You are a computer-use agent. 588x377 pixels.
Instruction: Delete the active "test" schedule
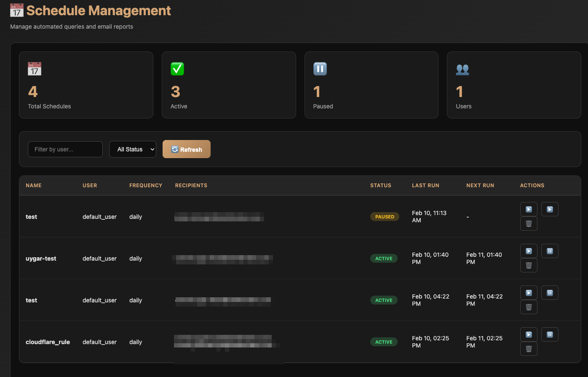pos(529,307)
